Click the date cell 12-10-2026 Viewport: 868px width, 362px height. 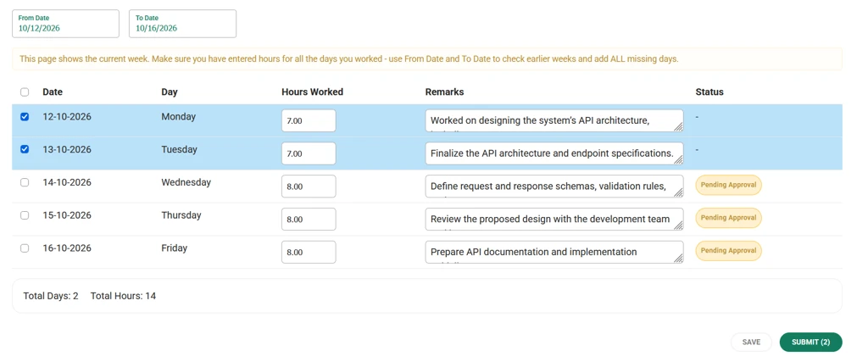click(x=67, y=117)
